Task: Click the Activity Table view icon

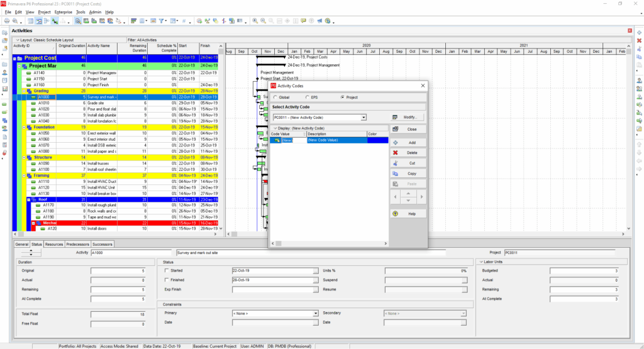Action: (x=31, y=21)
